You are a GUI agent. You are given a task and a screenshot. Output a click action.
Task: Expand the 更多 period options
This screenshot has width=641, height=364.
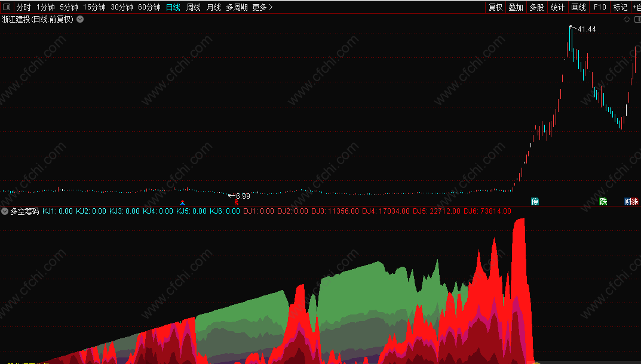[x=262, y=7]
